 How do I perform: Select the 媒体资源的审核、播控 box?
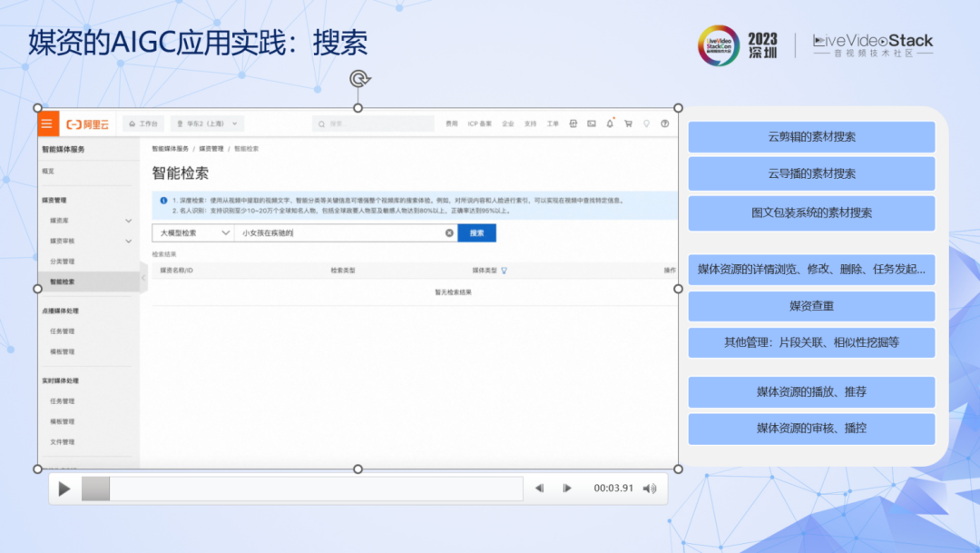click(811, 429)
